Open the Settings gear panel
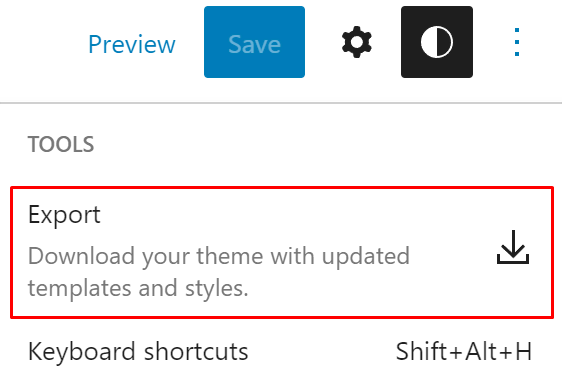The width and height of the screenshot is (562, 383). (357, 42)
